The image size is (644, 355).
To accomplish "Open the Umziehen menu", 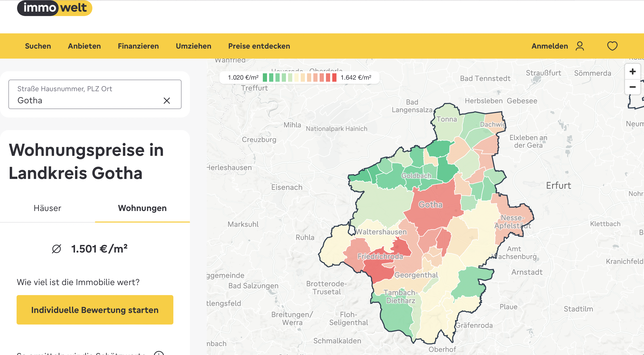I will tap(194, 46).
